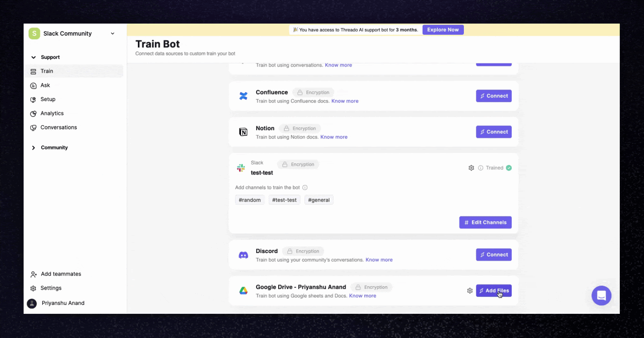Click the Notion logo icon
The width and height of the screenshot is (644, 338).
pos(244,132)
